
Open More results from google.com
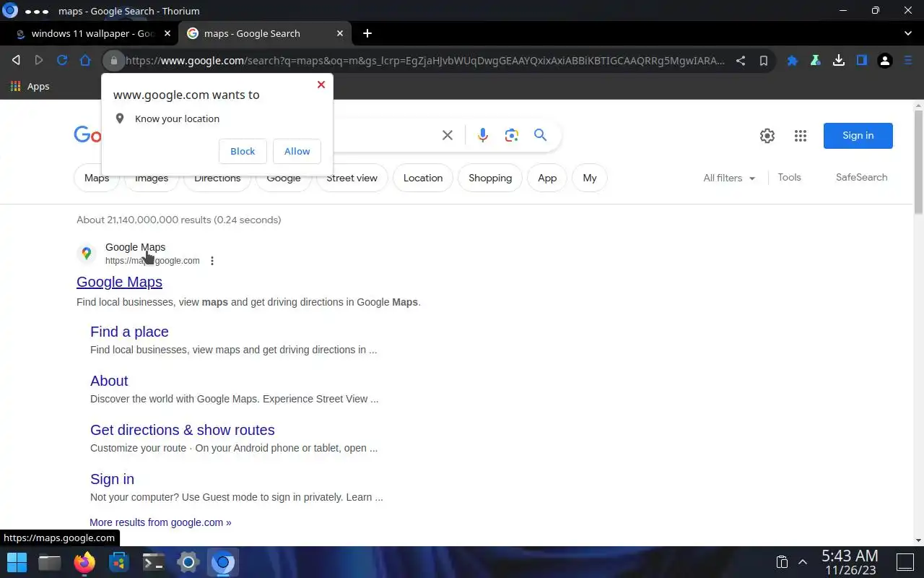click(x=160, y=522)
